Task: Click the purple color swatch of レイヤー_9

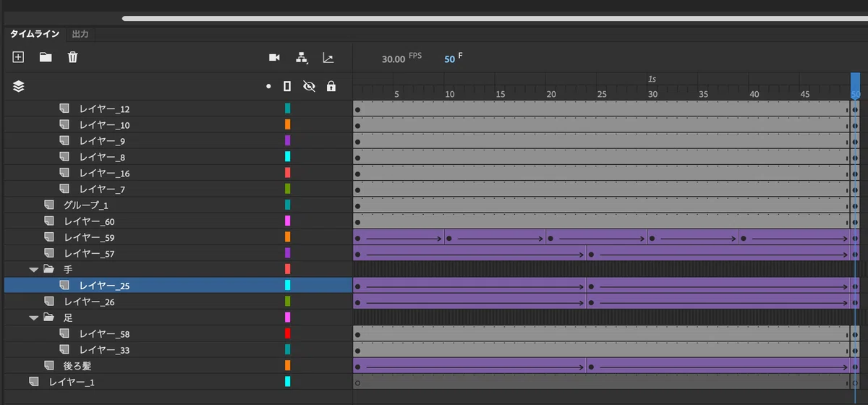Action: pyautogui.click(x=288, y=140)
